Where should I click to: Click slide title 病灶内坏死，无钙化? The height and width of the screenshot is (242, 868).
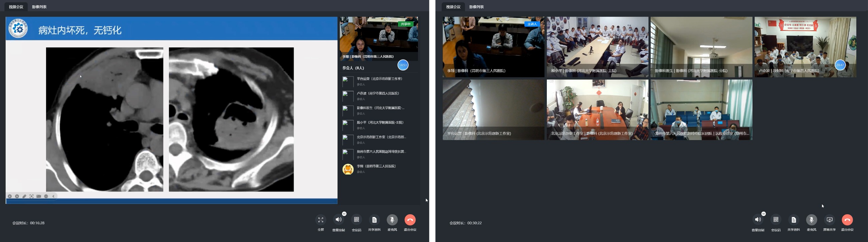pos(80,30)
